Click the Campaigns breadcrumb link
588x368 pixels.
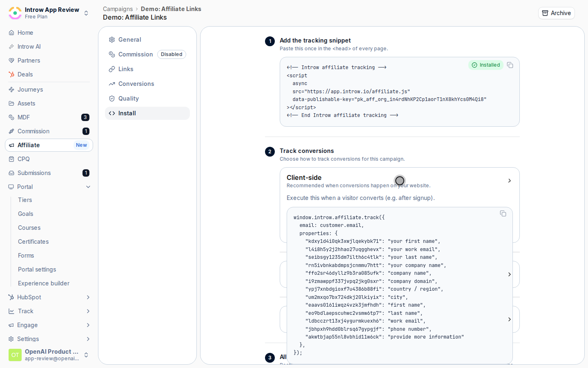118,9
